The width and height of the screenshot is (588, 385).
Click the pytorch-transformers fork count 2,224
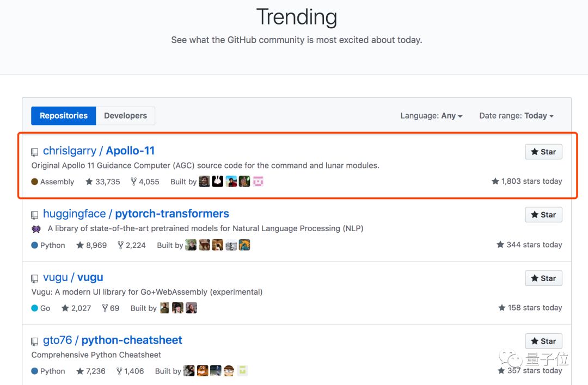(x=132, y=245)
